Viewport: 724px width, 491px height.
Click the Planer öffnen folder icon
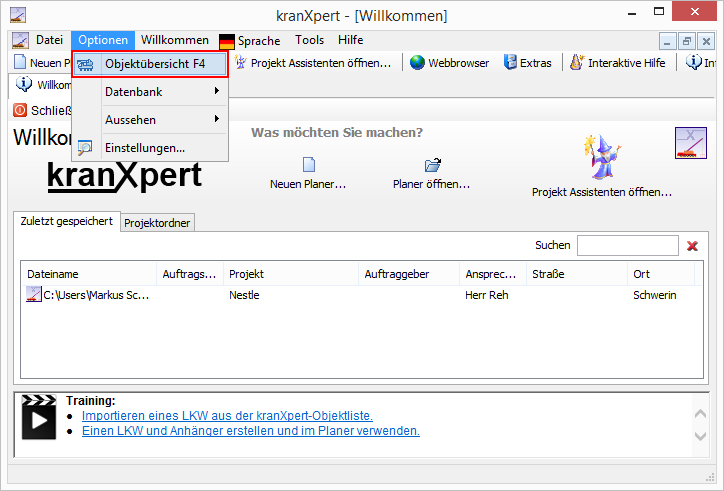tap(432, 165)
